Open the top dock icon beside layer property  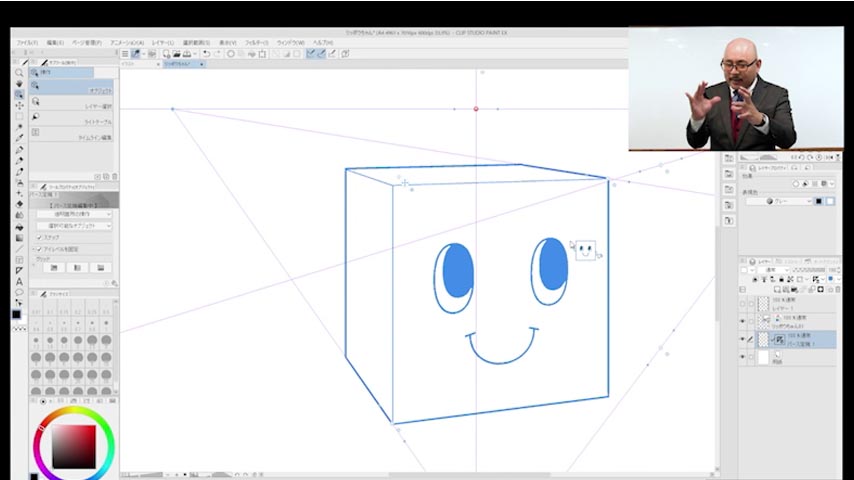coord(729,159)
